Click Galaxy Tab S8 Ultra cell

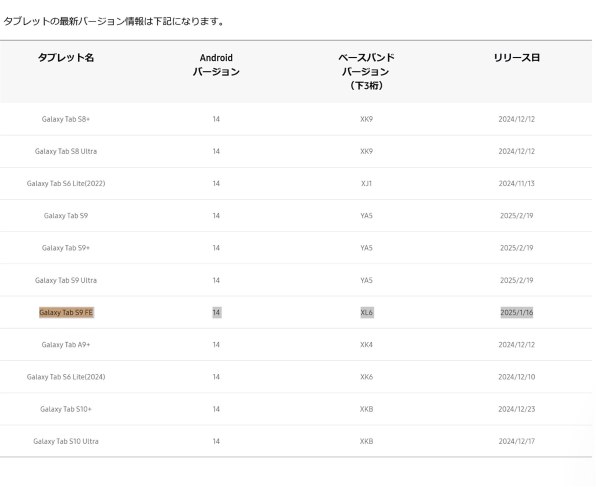pyautogui.click(x=66, y=151)
